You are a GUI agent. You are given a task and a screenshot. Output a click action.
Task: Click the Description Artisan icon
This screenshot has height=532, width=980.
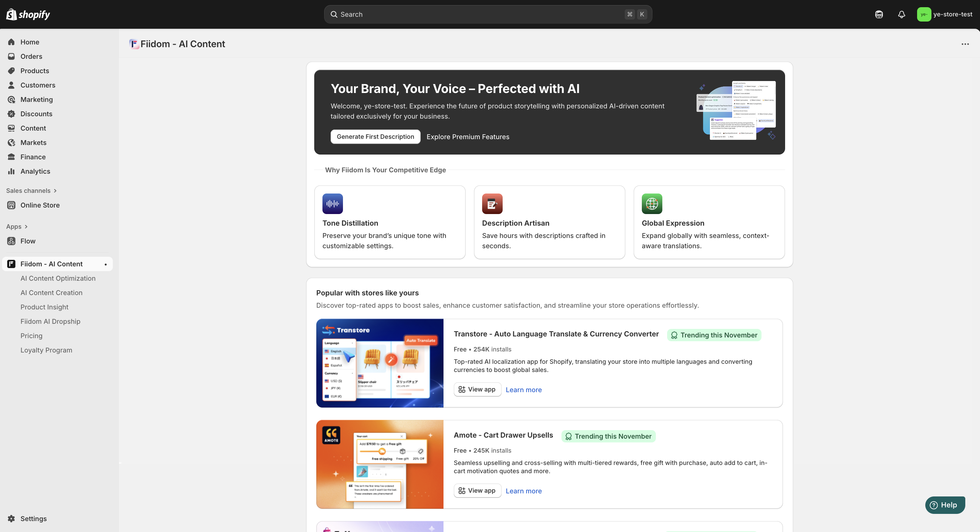(492, 204)
